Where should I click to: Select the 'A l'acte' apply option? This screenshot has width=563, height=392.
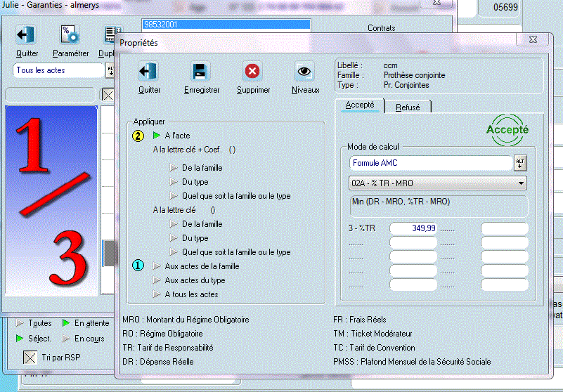point(176,136)
